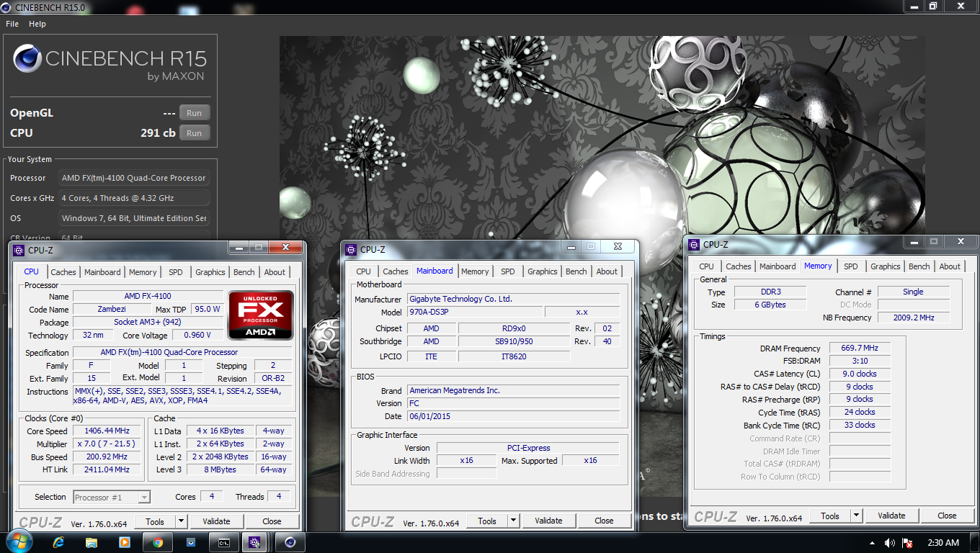Click the mainboard Model field 970A-DS3P
This screenshot has height=553, width=980.
pyautogui.click(x=474, y=313)
